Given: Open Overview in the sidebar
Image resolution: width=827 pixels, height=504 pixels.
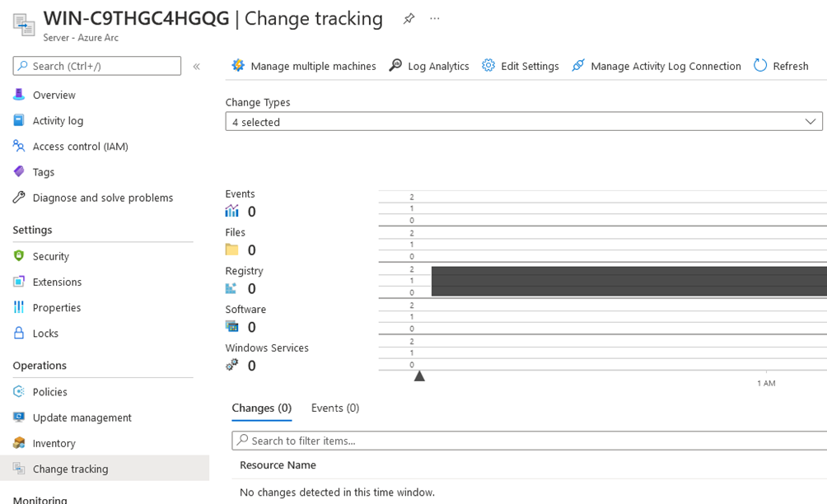Looking at the screenshot, I should click(54, 95).
